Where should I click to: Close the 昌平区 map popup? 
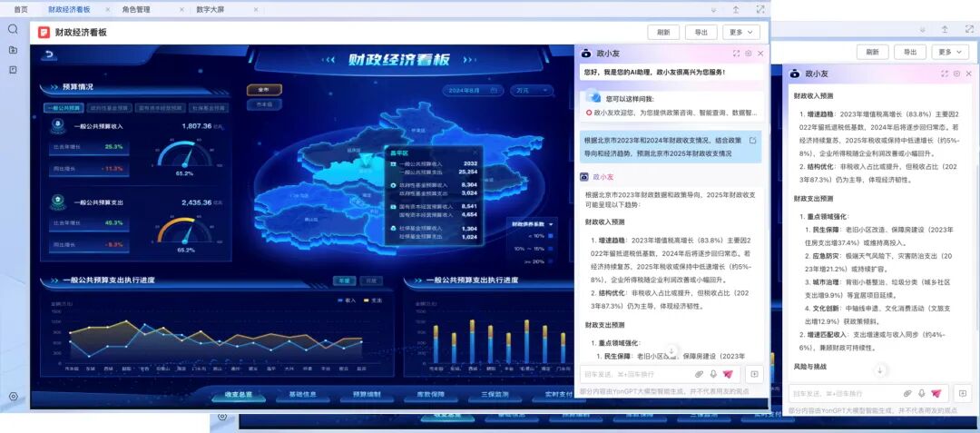coord(475,152)
